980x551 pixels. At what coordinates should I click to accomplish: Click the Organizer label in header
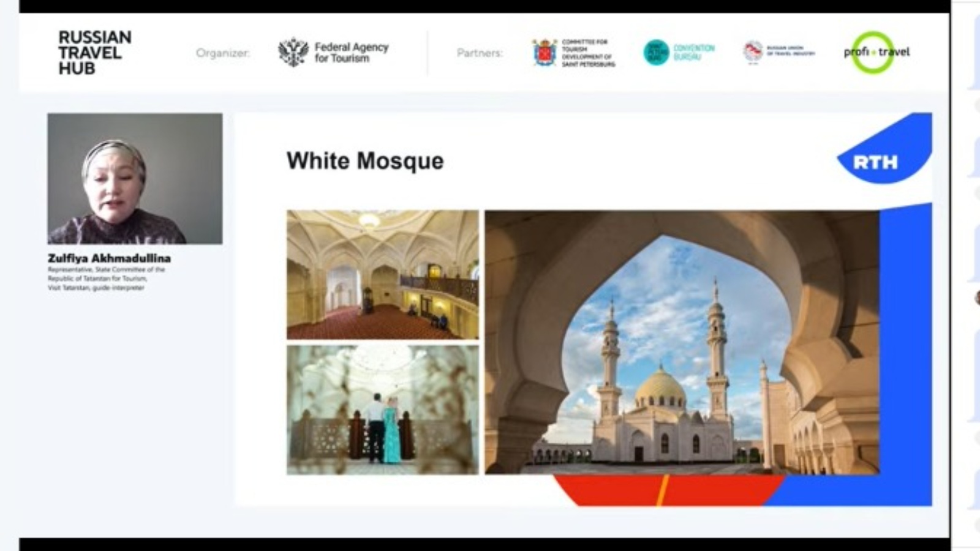pyautogui.click(x=223, y=53)
